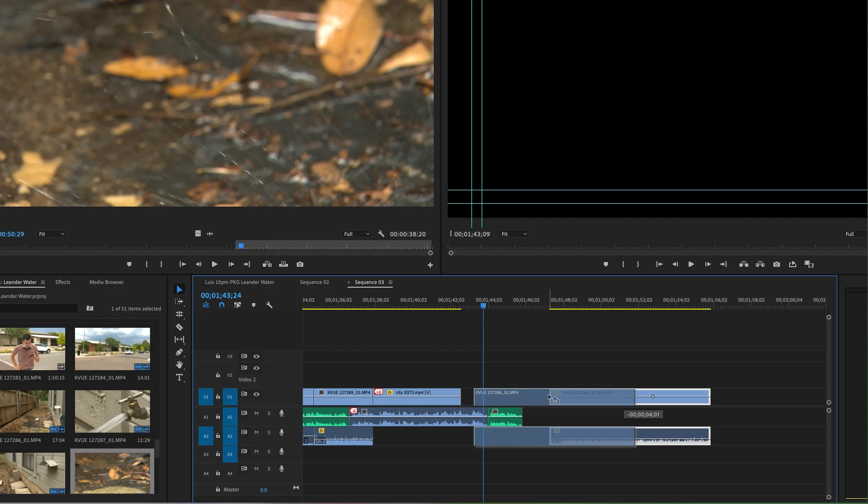Step back one frame in Source monitor
Image resolution: width=868 pixels, height=504 pixels.
(x=198, y=264)
